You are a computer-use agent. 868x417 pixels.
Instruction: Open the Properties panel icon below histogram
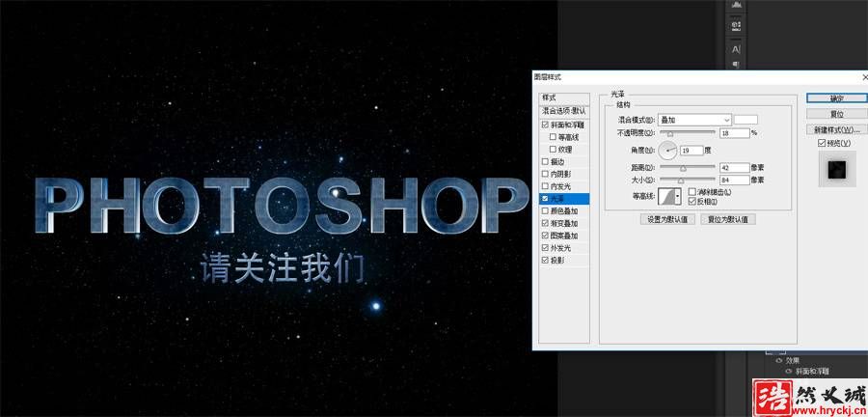tap(736, 25)
